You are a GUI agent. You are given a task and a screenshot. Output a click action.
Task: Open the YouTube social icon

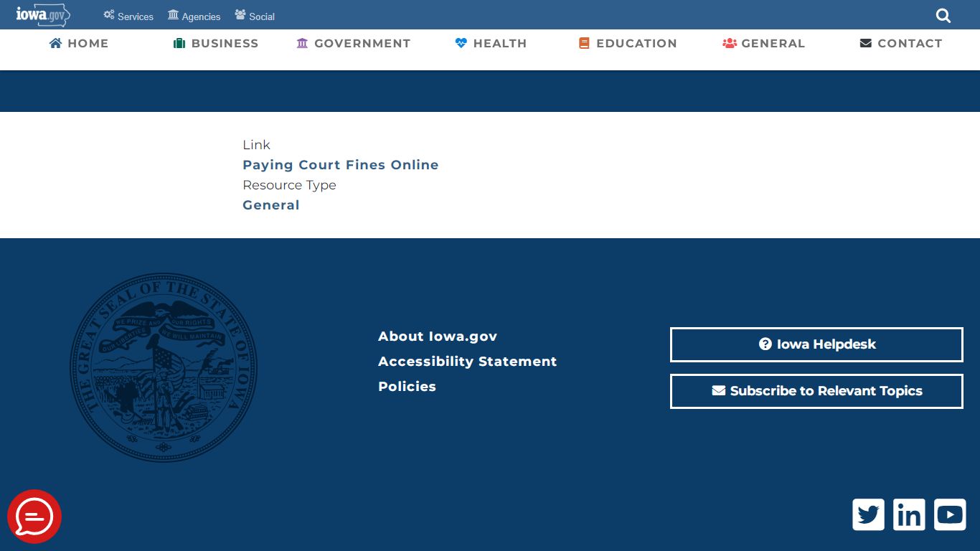(950, 514)
